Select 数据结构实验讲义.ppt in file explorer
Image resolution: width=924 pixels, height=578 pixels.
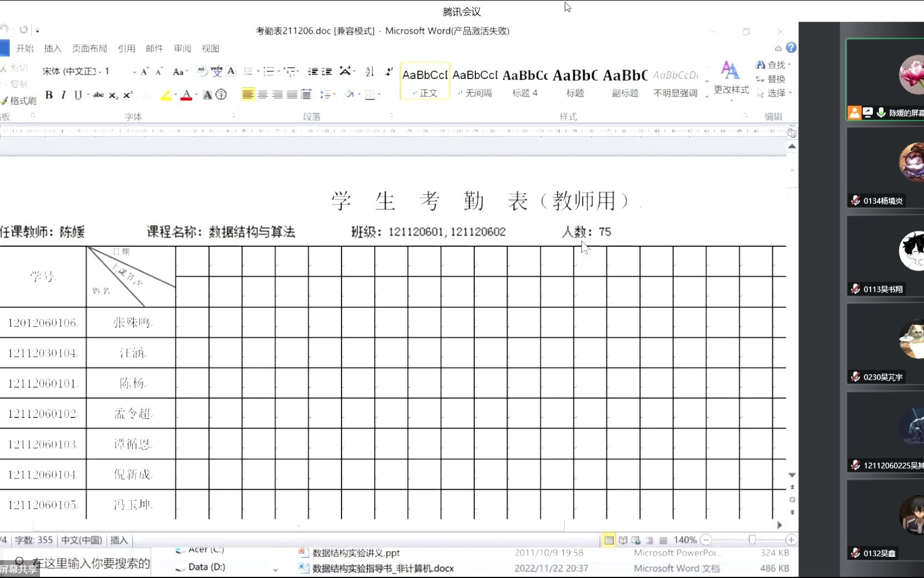point(355,553)
